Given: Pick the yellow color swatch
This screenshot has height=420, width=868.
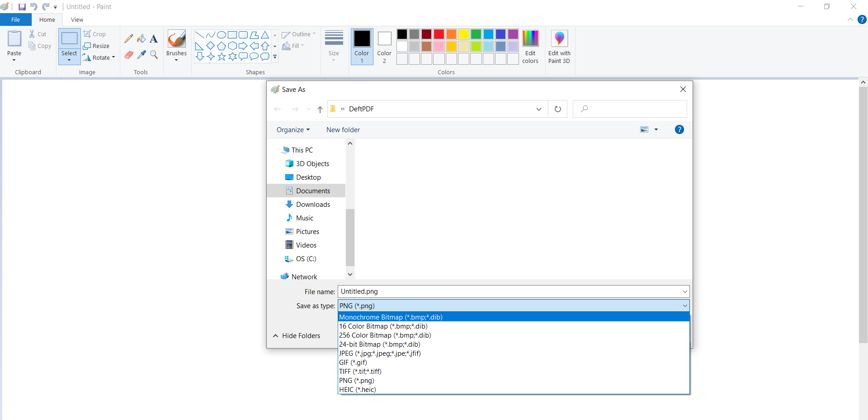Looking at the screenshot, I should tap(463, 34).
